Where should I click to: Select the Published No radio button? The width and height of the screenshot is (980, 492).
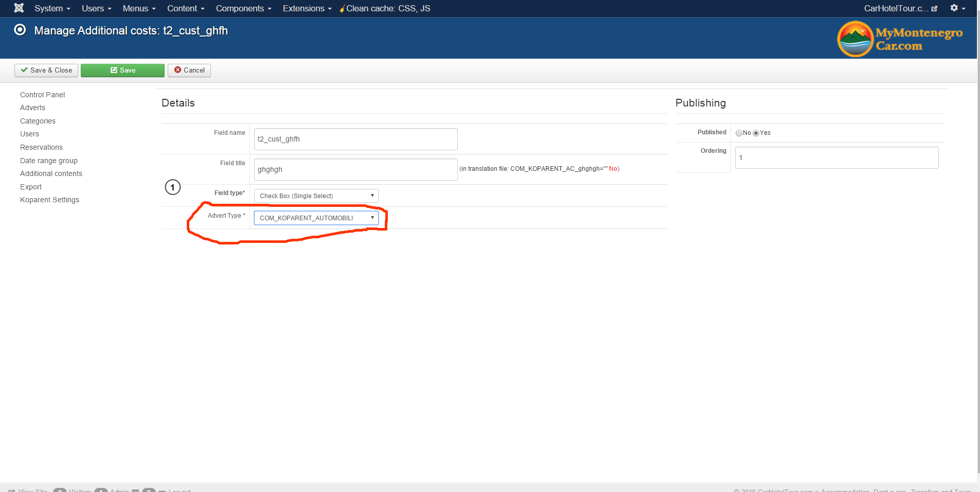[x=739, y=133]
